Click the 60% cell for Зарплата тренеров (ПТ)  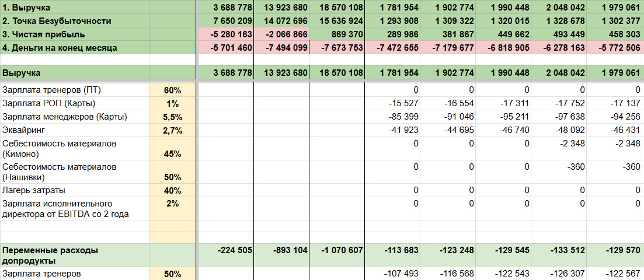tap(173, 90)
